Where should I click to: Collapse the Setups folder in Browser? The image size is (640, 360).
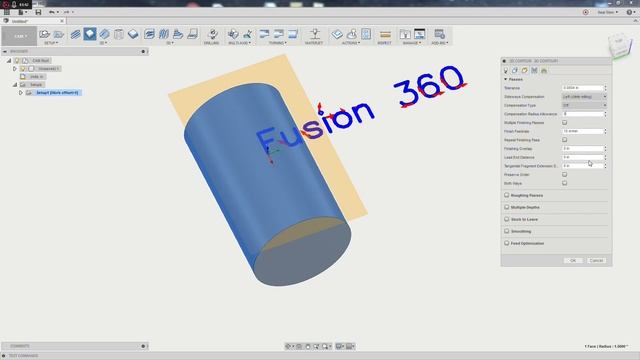pos(15,84)
